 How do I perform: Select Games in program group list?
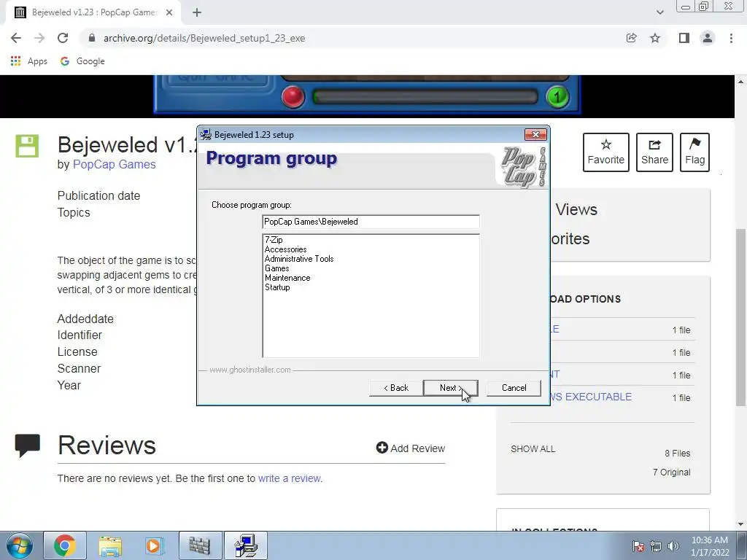click(x=276, y=268)
